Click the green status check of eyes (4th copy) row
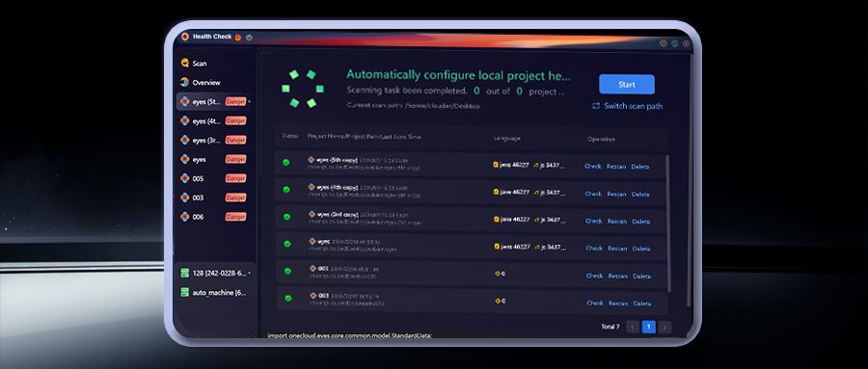 tap(286, 189)
